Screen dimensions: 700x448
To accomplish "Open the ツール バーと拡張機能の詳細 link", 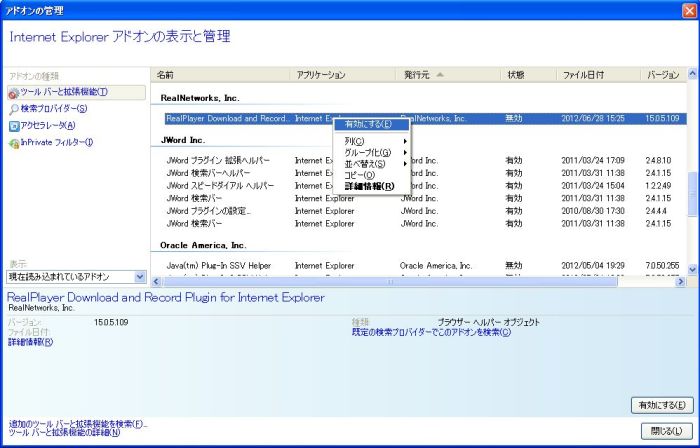I will [65, 433].
